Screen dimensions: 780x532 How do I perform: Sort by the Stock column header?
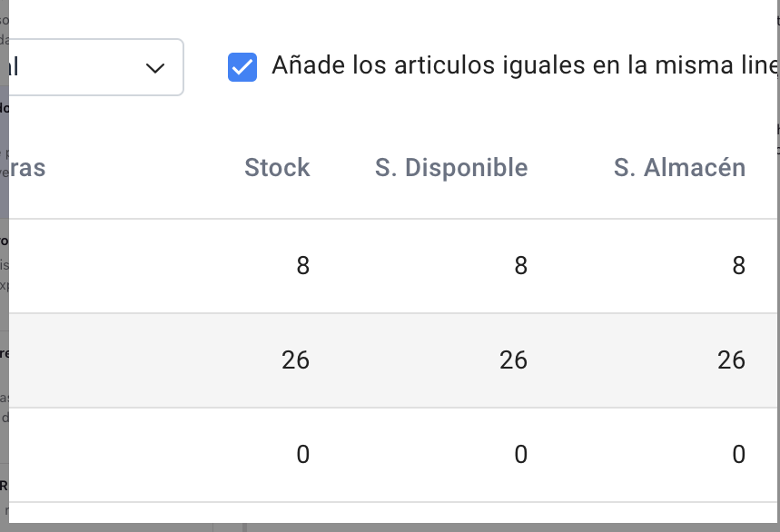tap(277, 168)
